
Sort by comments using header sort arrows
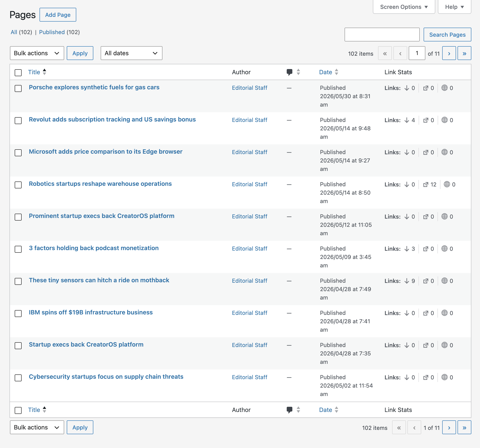pyautogui.click(x=298, y=72)
